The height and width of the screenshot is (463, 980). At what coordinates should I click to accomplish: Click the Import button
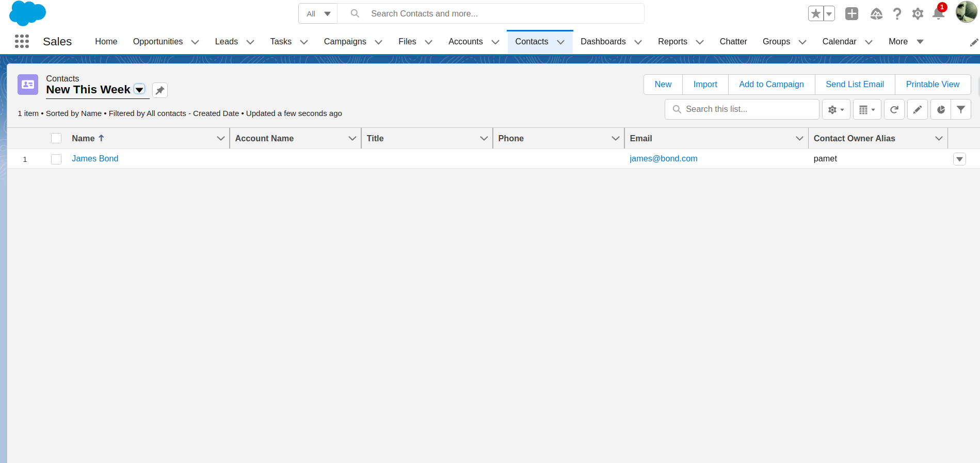pos(705,85)
